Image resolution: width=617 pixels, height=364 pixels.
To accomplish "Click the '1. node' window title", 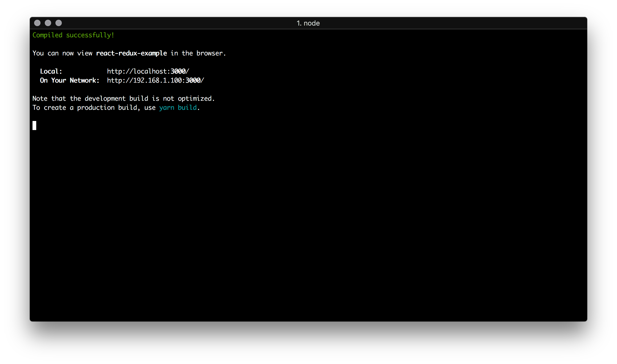I will (308, 23).
